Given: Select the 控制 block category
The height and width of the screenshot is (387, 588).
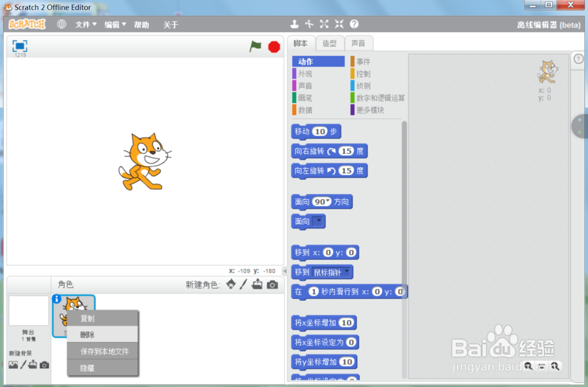Looking at the screenshot, I should coord(377,74).
